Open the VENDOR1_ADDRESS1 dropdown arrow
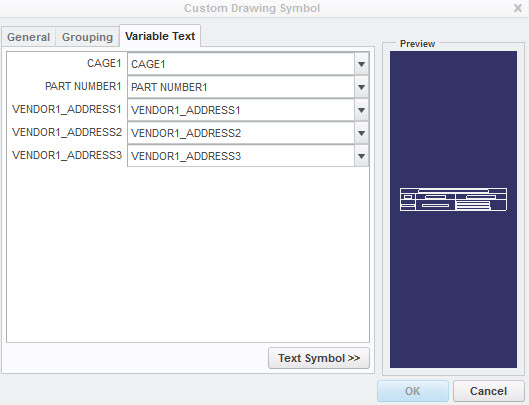Image resolution: width=529 pixels, height=405 pixels. pos(361,110)
